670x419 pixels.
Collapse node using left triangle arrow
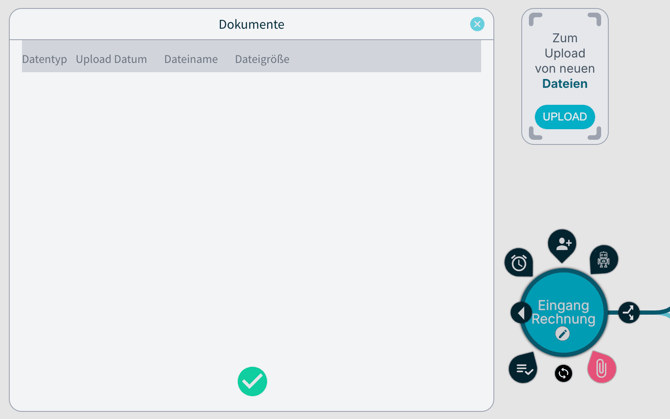521,313
